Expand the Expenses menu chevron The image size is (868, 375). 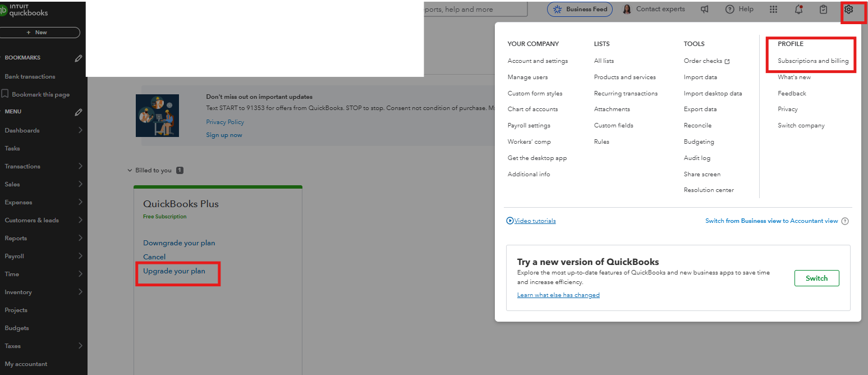coord(80,202)
